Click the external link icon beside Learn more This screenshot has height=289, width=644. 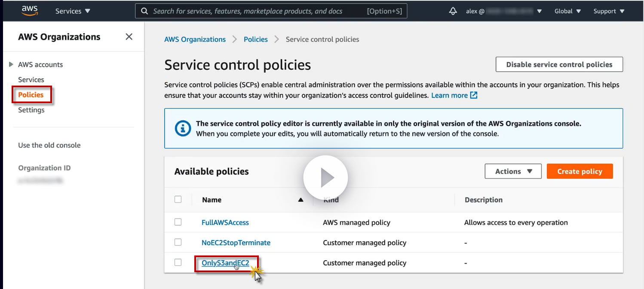coord(474,95)
